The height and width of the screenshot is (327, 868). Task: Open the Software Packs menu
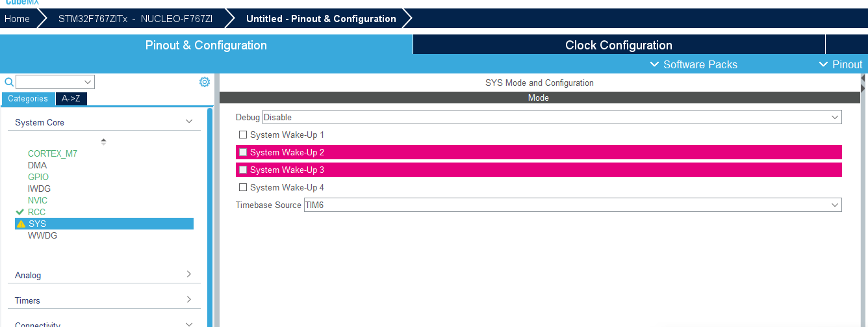click(x=694, y=64)
